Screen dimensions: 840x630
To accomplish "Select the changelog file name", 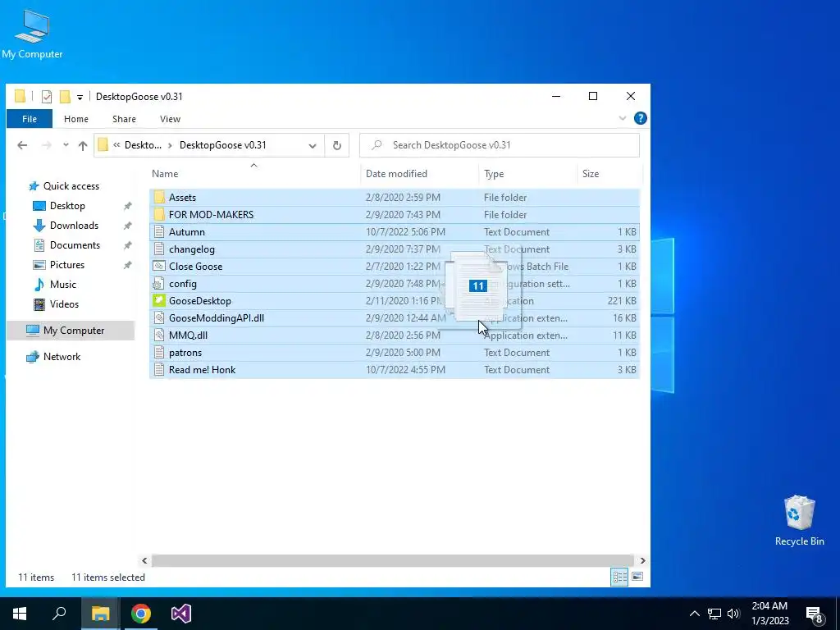I will pyautogui.click(x=192, y=249).
